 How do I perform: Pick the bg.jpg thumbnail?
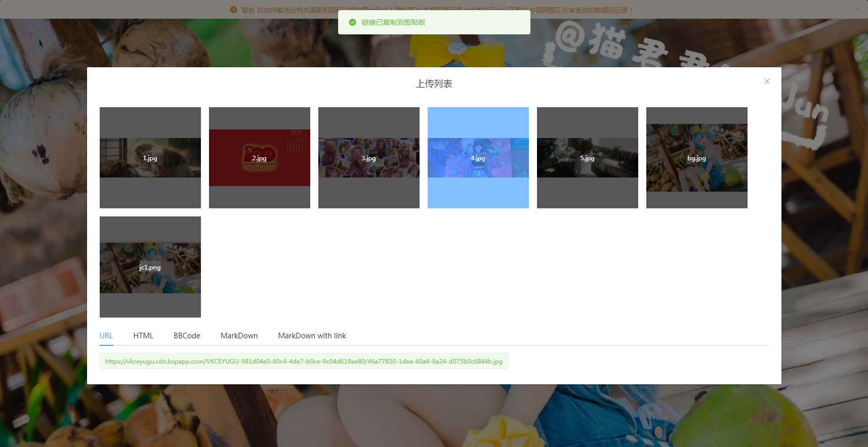click(697, 158)
